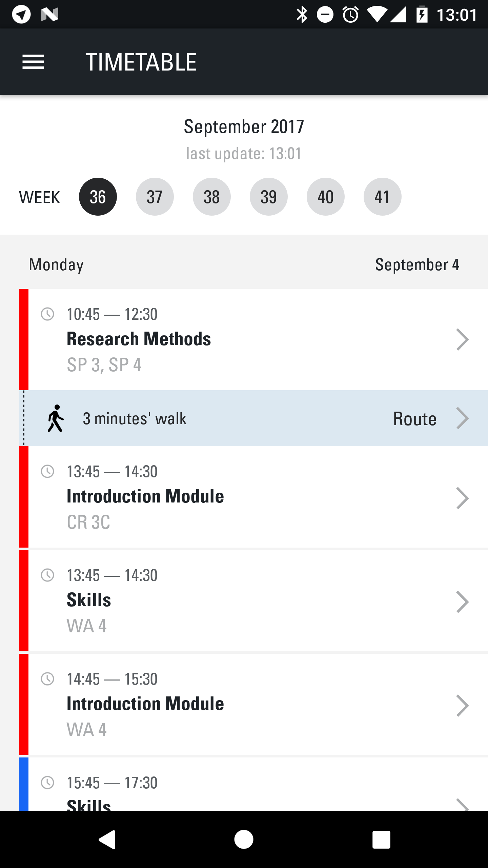Screen dimensions: 488x868
Task: Open the recent apps overview
Action: 381,840
